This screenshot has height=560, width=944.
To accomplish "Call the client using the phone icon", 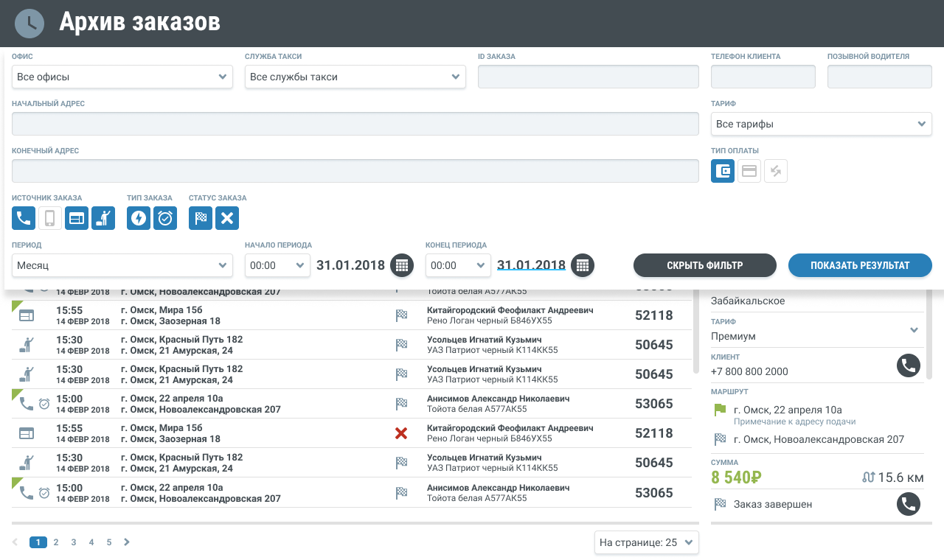I will (x=908, y=365).
